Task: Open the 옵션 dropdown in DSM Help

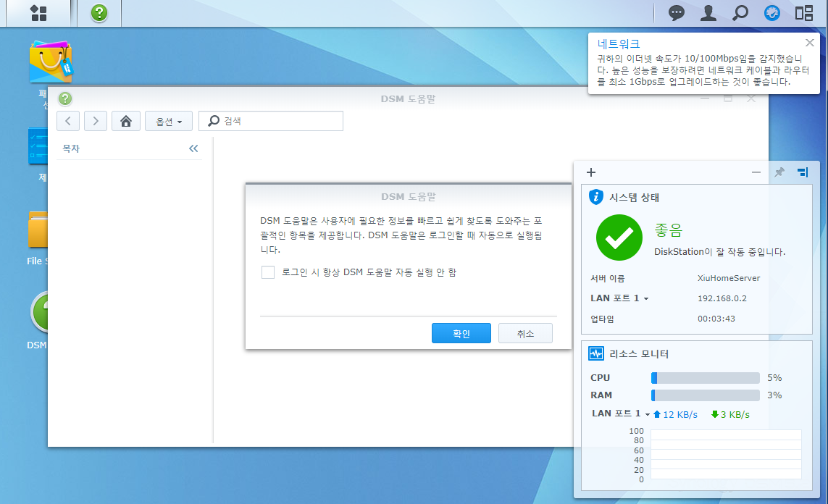Action: click(169, 121)
